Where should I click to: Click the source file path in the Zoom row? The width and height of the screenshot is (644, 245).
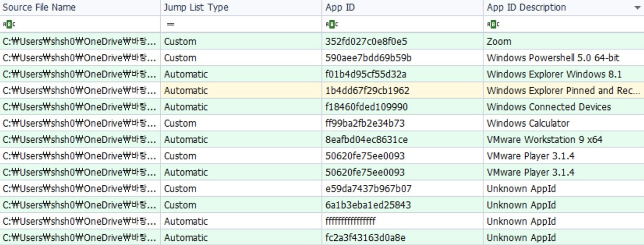80,42
